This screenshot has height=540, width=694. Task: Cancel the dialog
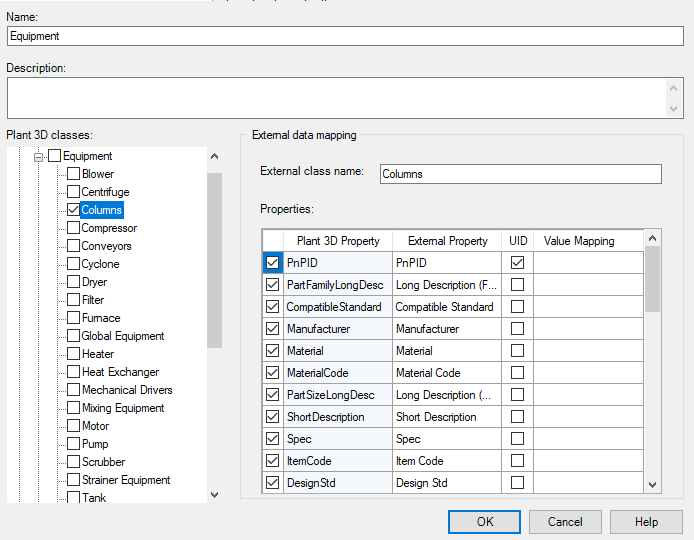tap(565, 521)
